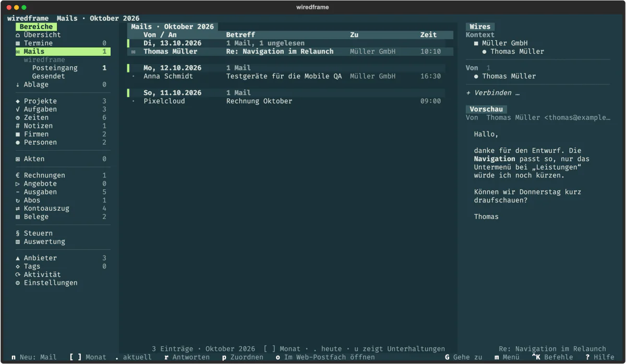Click the unread envelope icon on Thomas Müller's mail row
The image size is (626, 364).
pos(134,52)
